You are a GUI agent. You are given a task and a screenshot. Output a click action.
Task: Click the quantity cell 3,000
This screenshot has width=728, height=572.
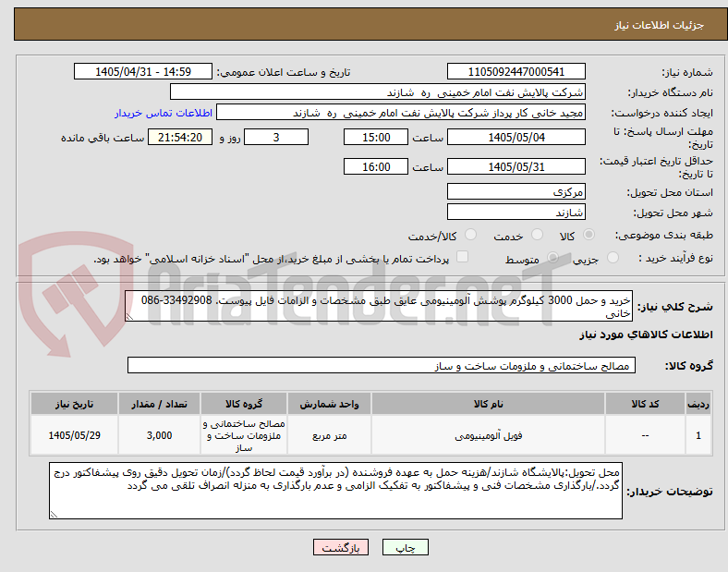(159, 435)
